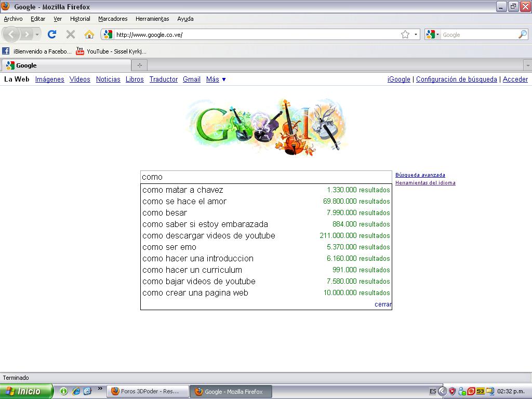Select suggestion 'como besar'
Image resolution: width=532 pixels, height=399 pixels.
coord(266,212)
